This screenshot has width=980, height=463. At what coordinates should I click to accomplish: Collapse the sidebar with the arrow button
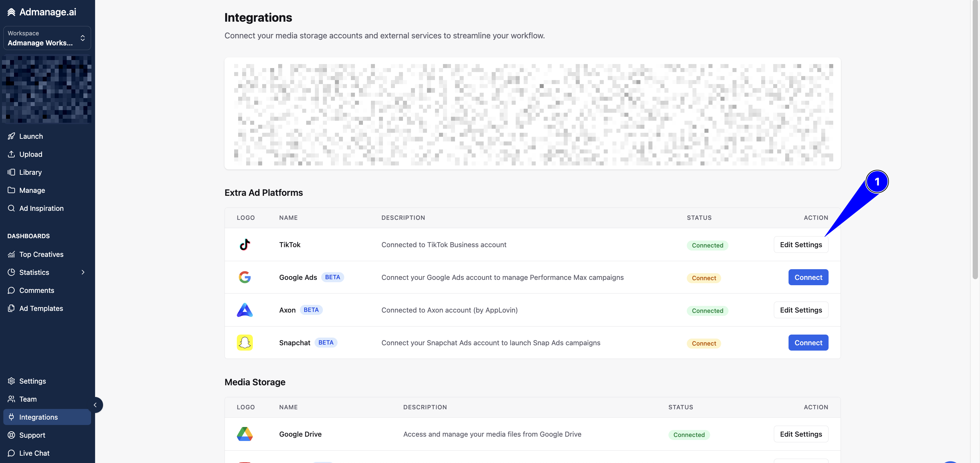pos(95,405)
